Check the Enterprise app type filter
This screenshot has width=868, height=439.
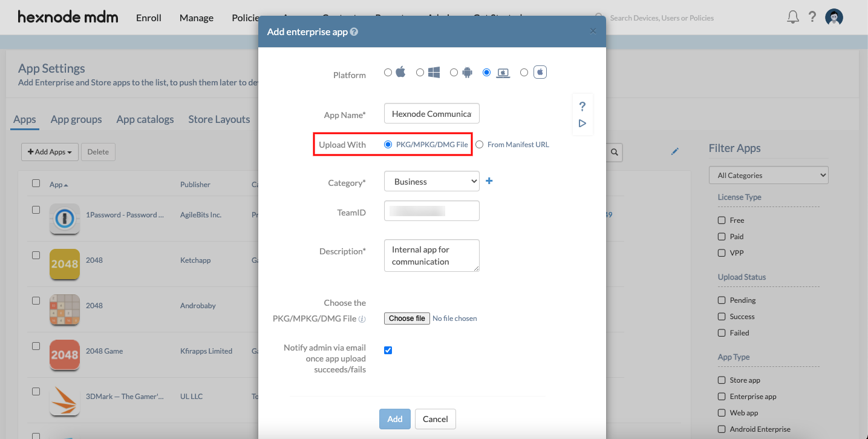(x=722, y=396)
